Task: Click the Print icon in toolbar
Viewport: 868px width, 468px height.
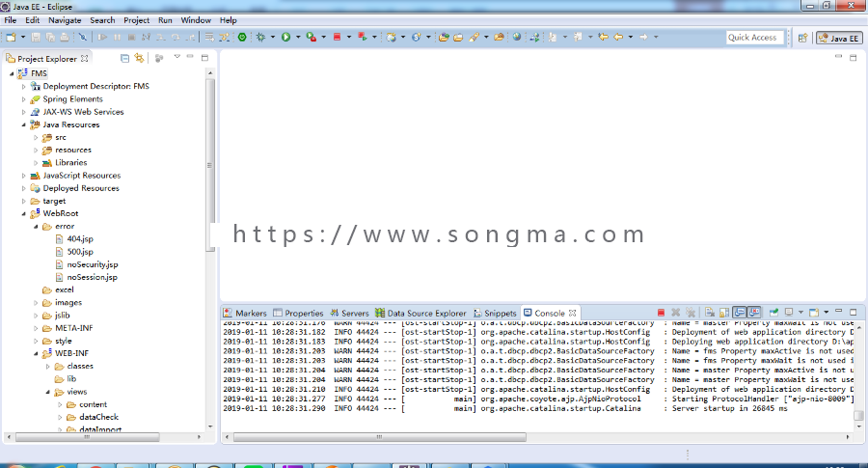Action: pos(65,37)
